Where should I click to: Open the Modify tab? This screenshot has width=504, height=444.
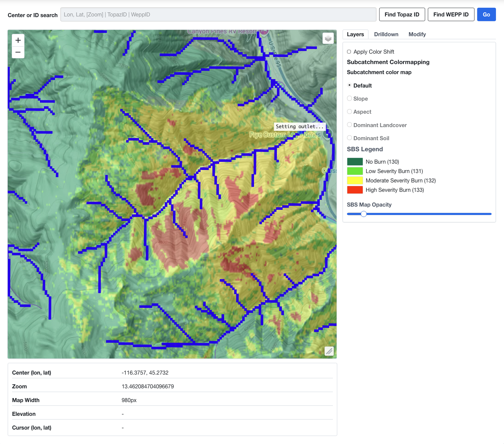417,34
